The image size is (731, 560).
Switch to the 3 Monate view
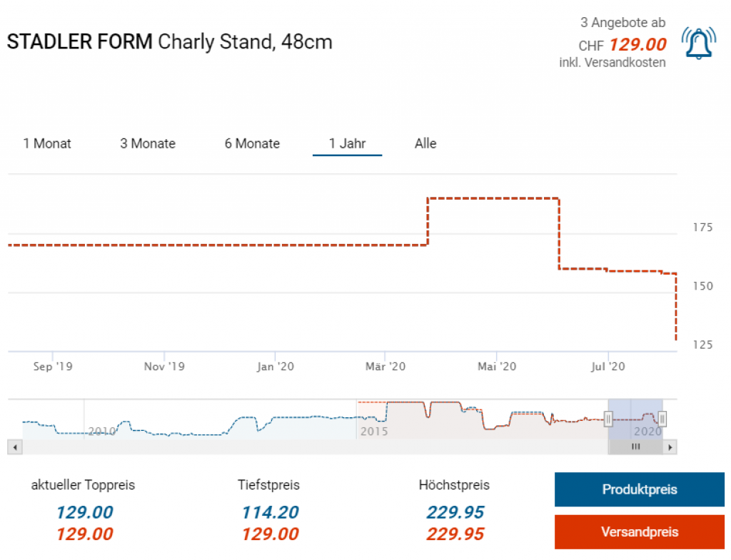click(148, 143)
